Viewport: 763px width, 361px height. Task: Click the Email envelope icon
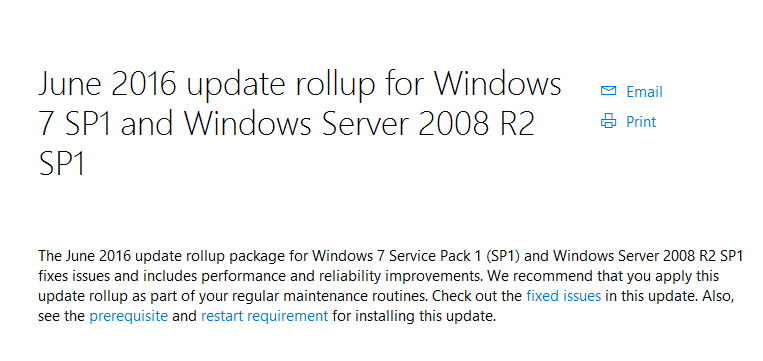[x=608, y=91]
